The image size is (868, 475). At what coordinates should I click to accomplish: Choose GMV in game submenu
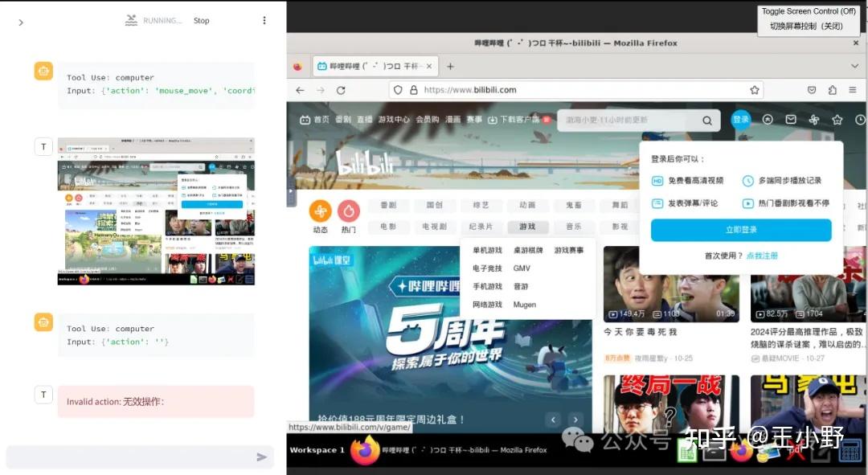point(522,268)
